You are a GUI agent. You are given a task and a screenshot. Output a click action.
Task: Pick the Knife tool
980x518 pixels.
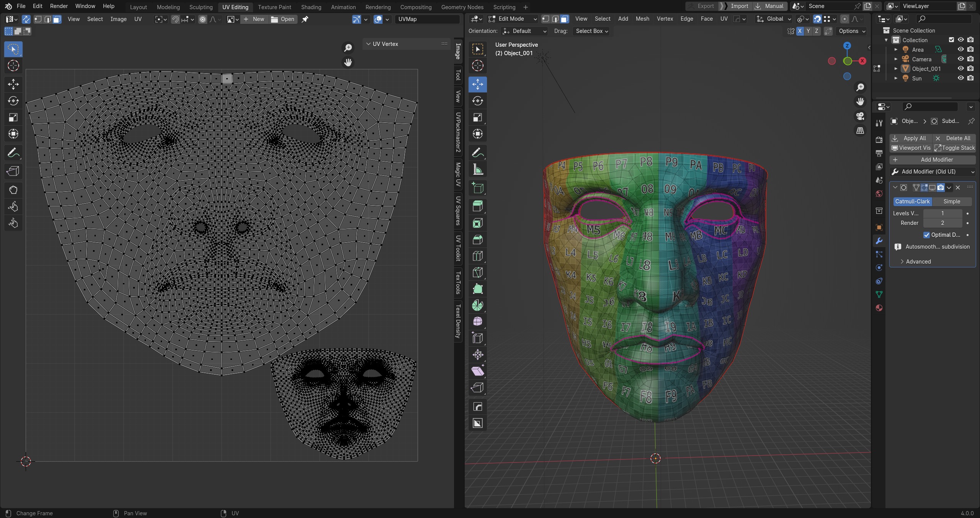pyautogui.click(x=478, y=272)
